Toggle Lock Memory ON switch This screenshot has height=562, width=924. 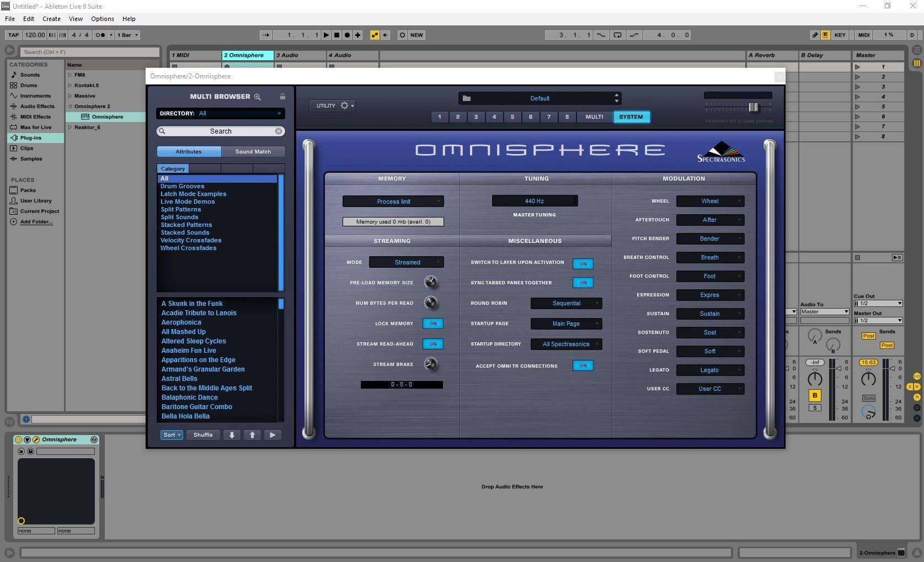(433, 324)
